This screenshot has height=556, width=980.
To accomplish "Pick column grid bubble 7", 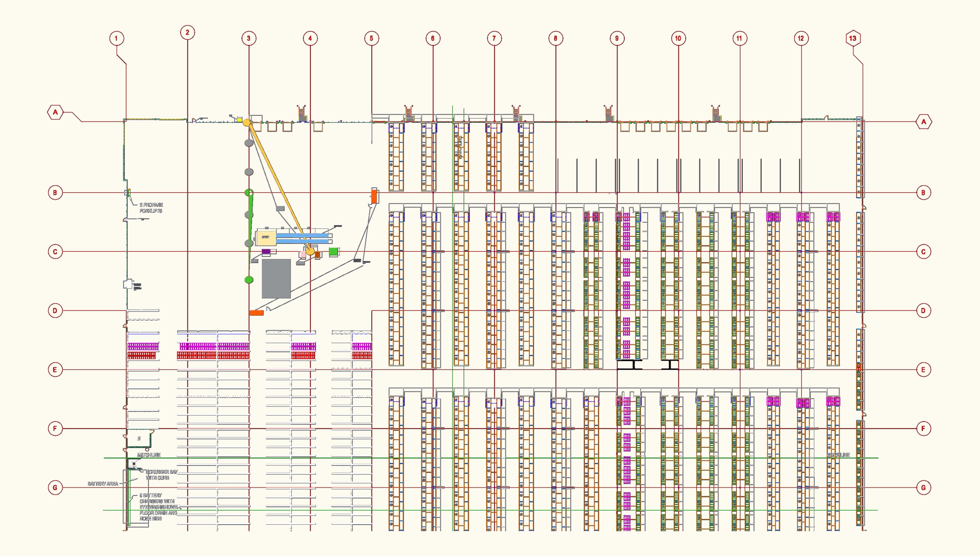I will tap(494, 38).
